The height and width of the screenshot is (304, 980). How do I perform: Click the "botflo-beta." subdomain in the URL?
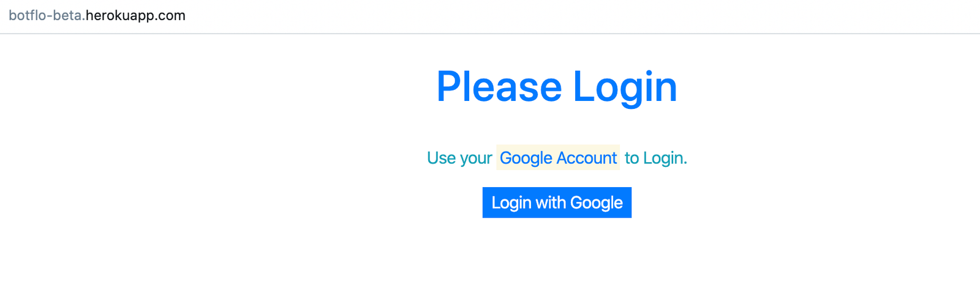click(47, 15)
